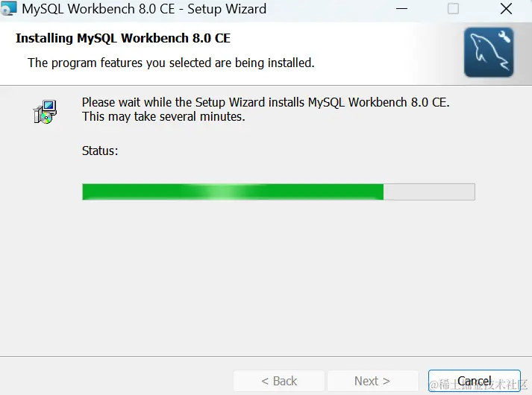The image size is (532, 395).
Task: Click the green filled part of progress bar
Action: click(233, 192)
